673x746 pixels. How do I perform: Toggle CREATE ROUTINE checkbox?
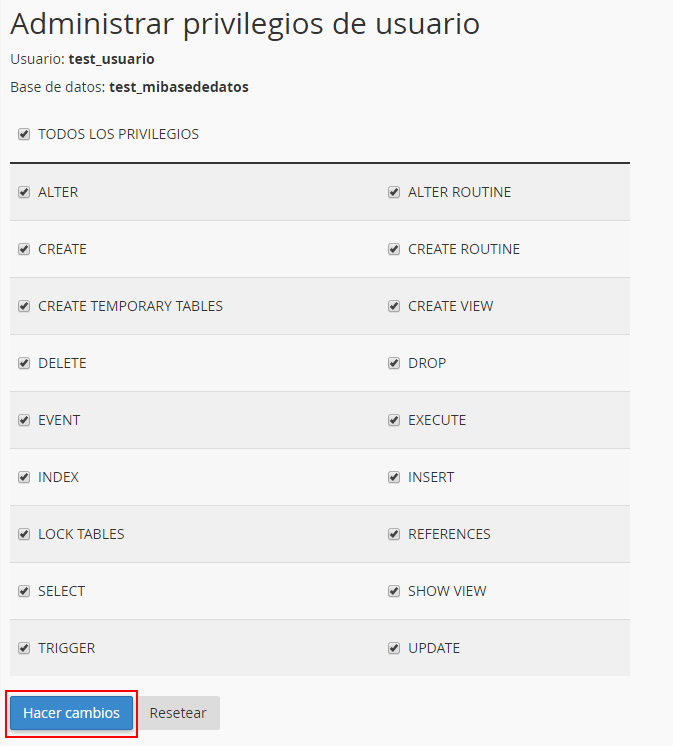[x=394, y=249]
